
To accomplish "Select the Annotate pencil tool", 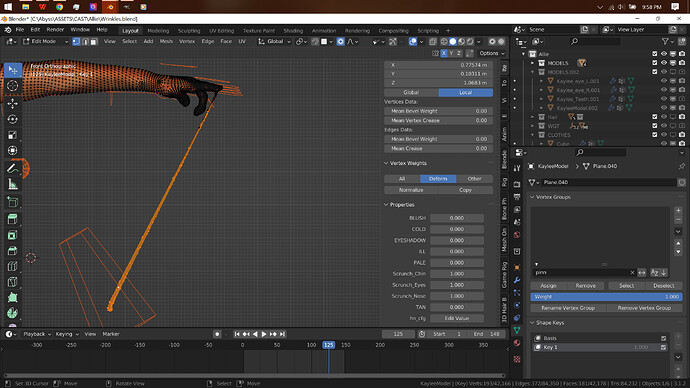I will (12, 168).
